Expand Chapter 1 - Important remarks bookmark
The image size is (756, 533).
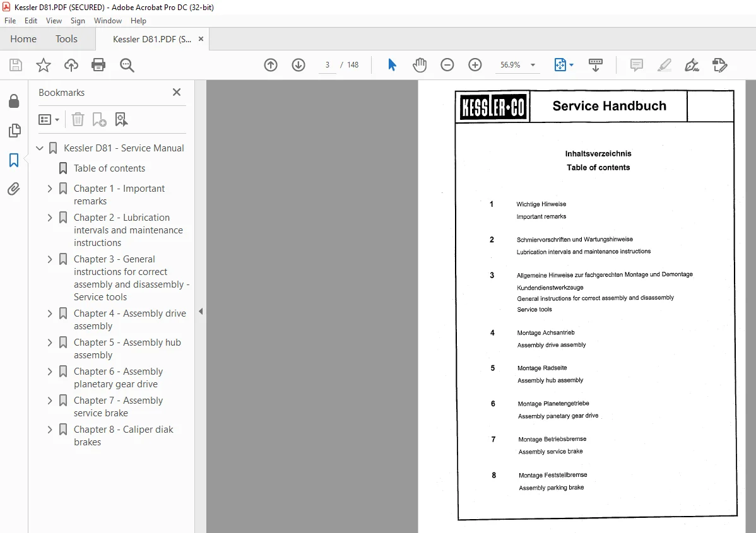(50, 189)
